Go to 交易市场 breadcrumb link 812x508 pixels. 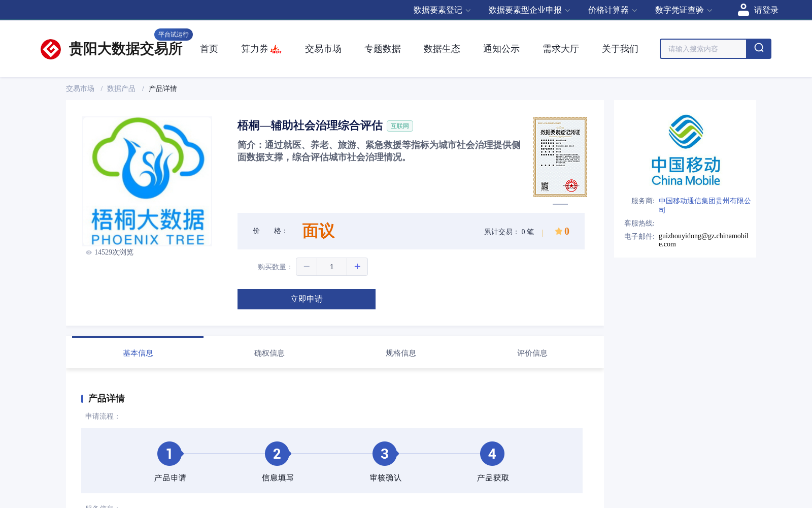80,88
